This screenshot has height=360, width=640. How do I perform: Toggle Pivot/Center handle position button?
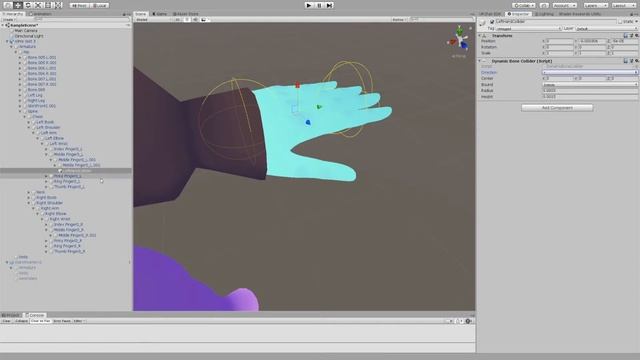pos(80,6)
